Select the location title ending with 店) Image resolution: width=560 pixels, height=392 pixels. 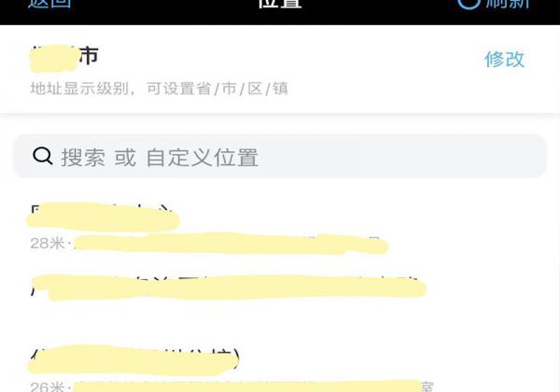[x=133, y=360]
